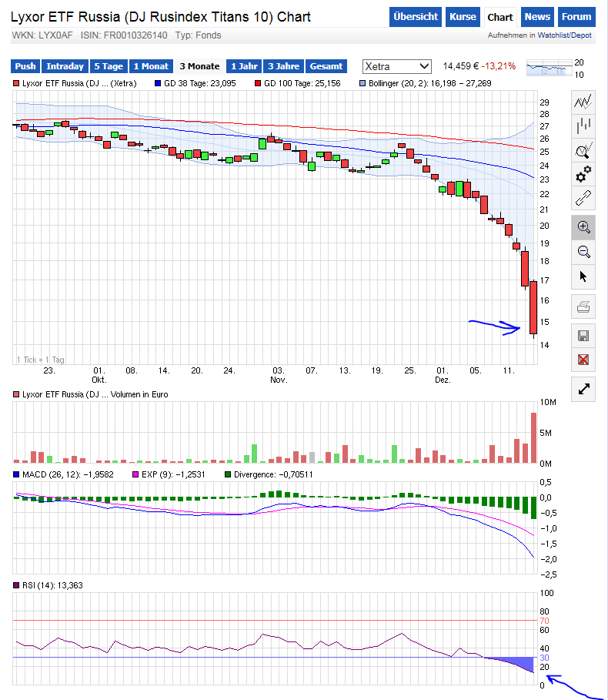Select 5 Tage timeframe
The image size is (608, 700).
pos(109,66)
